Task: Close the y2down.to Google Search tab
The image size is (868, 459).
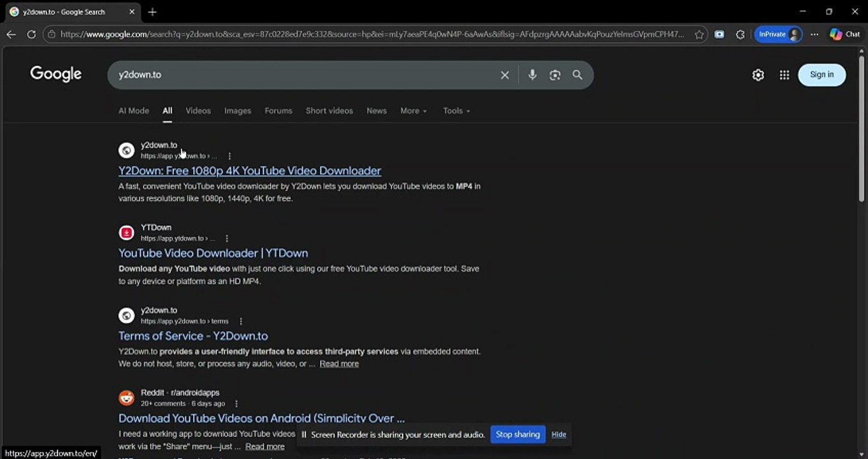Action: [132, 11]
